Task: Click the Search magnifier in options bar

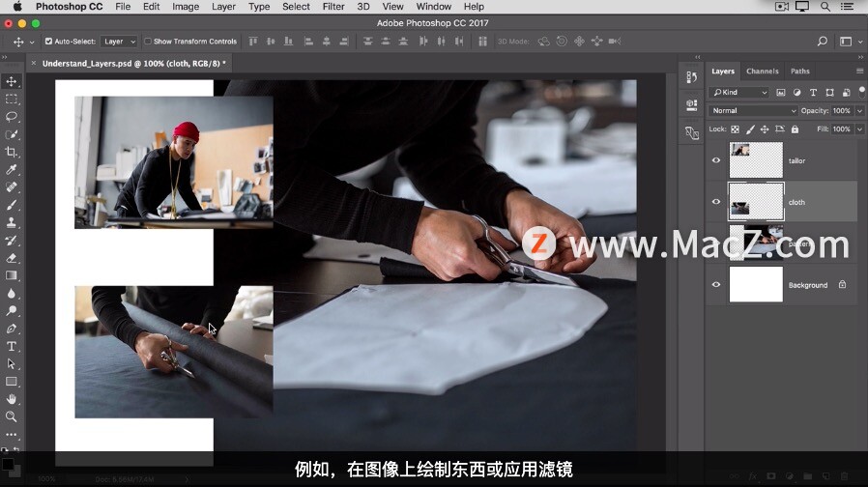Action: click(823, 42)
